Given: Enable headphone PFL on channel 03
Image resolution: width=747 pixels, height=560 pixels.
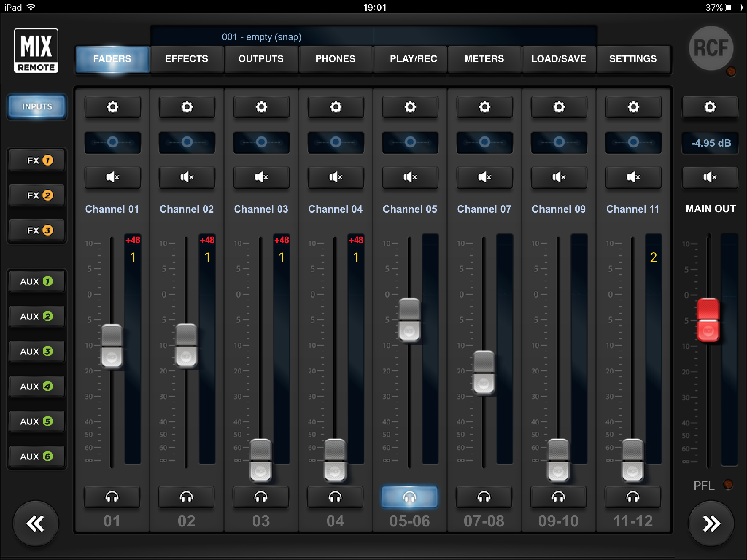Looking at the screenshot, I should pyautogui.click(x=261, y=497).
